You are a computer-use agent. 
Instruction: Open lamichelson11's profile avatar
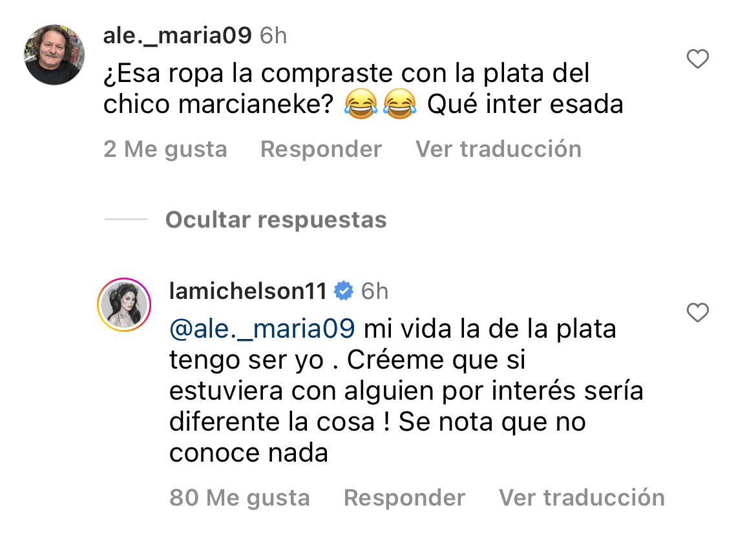(124, 305)
